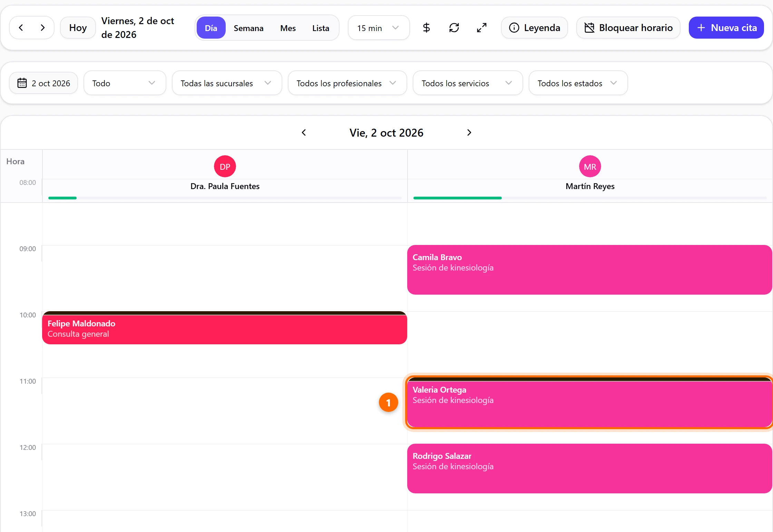Jump to today with Hoy button
The image size is (773, 532).
pos(78,28)
